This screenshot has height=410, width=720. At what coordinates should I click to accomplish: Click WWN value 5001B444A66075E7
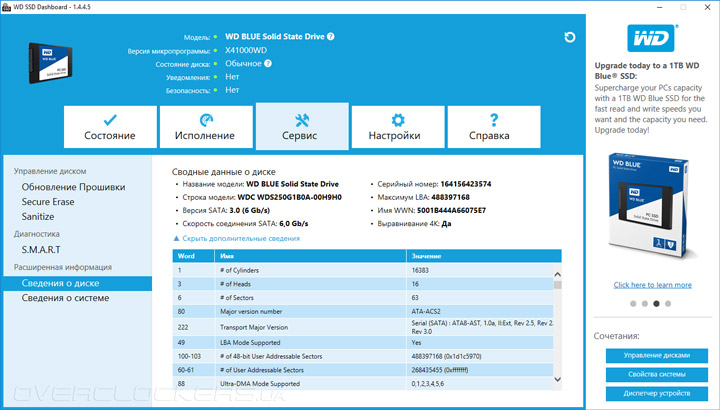click(451, 211)
